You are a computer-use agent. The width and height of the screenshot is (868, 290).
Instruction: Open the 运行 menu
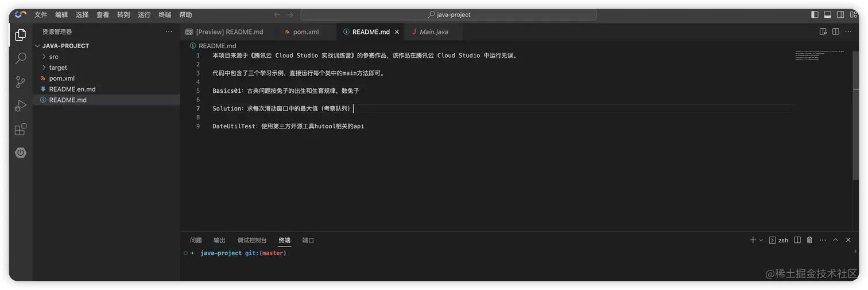point(144,15)
